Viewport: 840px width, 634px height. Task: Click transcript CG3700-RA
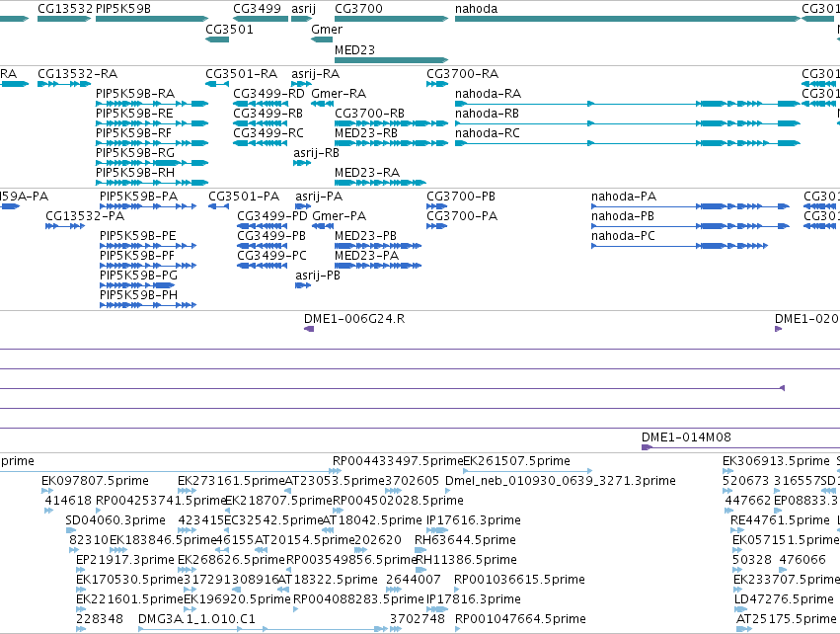462,74
